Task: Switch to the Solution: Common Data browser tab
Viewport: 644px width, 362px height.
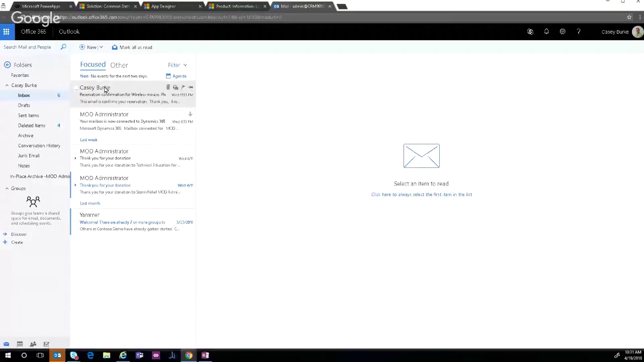Action: 108,6
